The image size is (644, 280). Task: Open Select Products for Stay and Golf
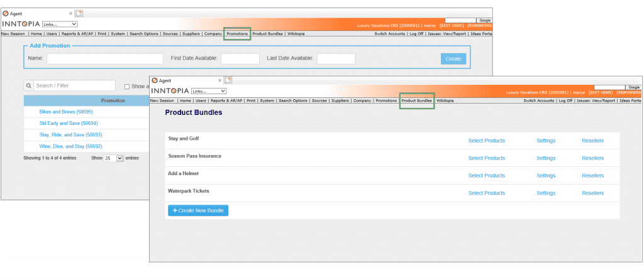[486, 141]
